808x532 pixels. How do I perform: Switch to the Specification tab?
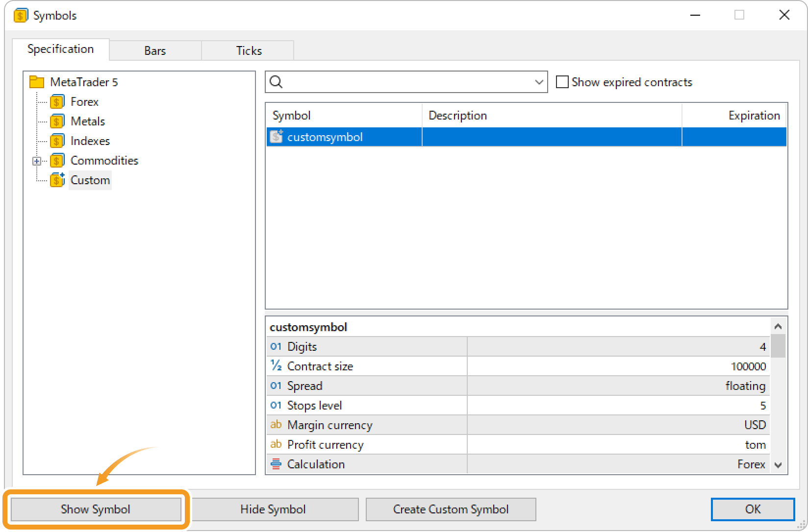[61, 49]
